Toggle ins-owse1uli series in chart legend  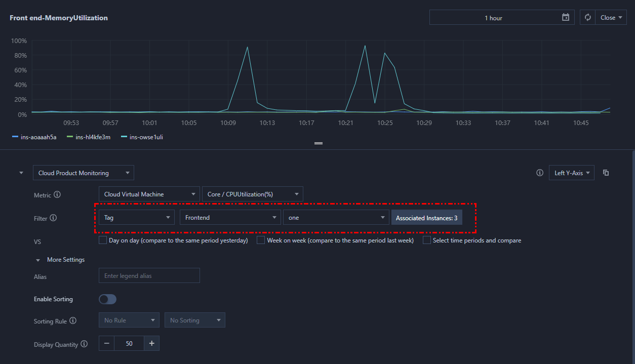[146, 137]
